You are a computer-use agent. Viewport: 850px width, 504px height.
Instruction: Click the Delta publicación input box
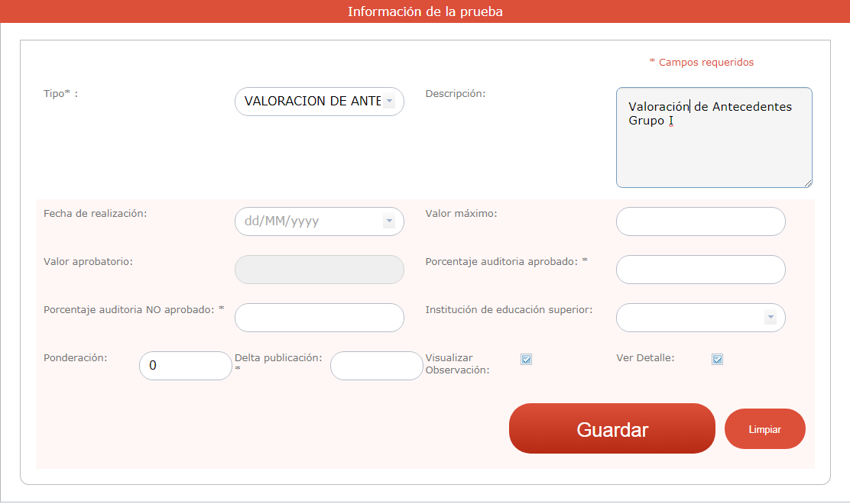(x=376, y=366)
